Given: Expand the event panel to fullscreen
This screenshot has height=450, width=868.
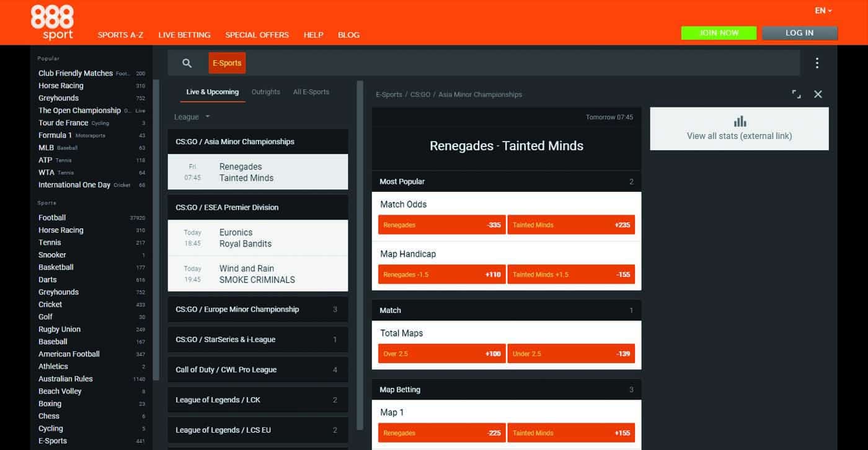Looking at the screenshot, I should [796, 94].
